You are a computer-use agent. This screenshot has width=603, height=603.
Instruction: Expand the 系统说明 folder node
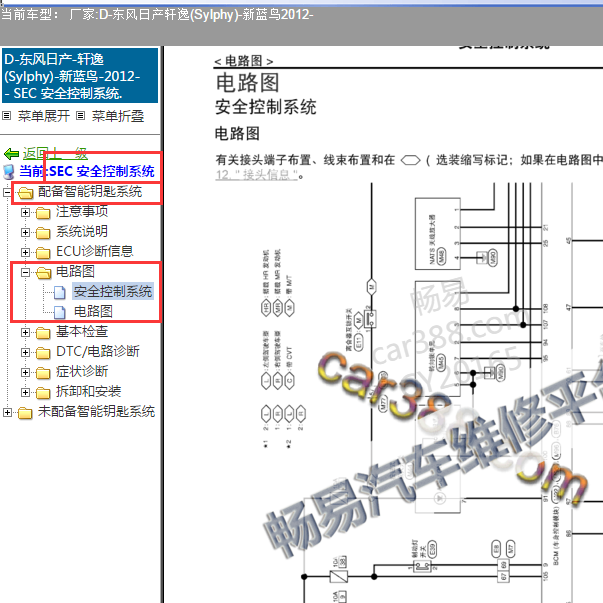pyautogui.click(x=25, y=232)
